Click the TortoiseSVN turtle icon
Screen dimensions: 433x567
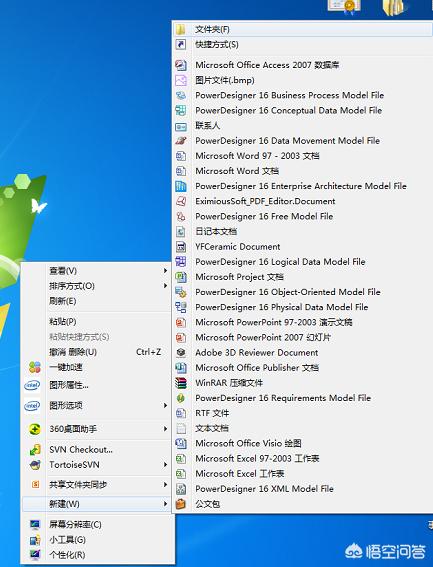35,465
